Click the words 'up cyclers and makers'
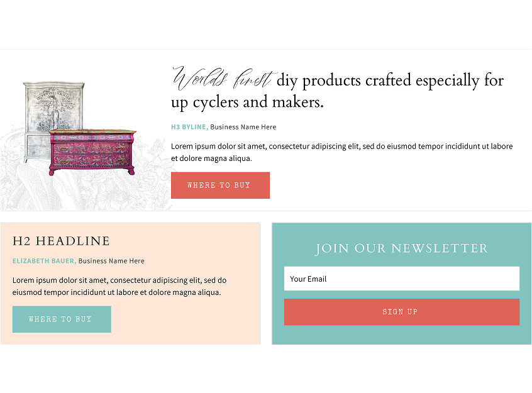This screenshot has height=393, width=532. tap(247, 102)
